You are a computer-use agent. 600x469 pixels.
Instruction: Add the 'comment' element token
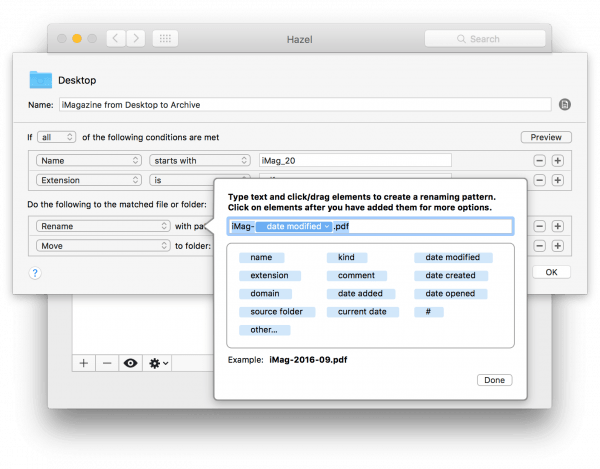pyautogui.click(x=357, y=275)
